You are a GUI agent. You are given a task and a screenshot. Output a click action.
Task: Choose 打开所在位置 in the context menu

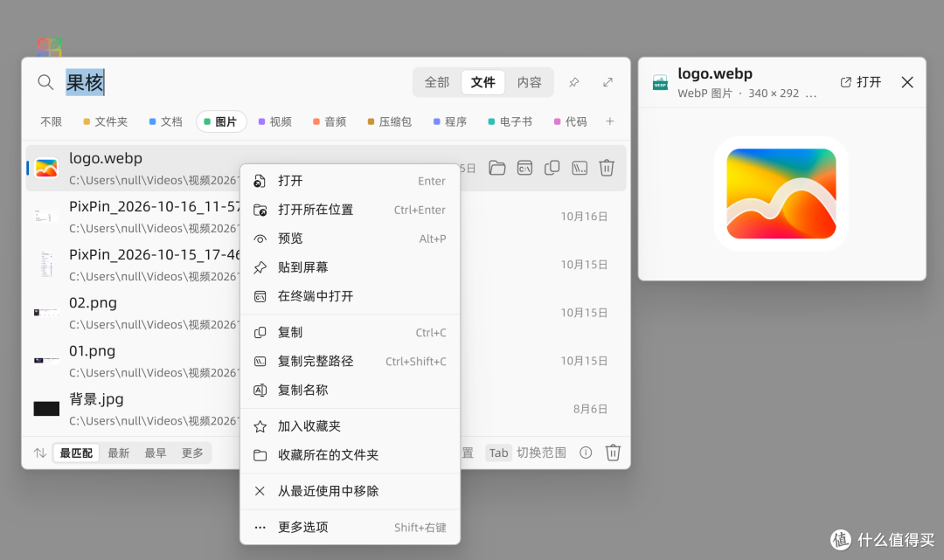click(x=350, y=210)
